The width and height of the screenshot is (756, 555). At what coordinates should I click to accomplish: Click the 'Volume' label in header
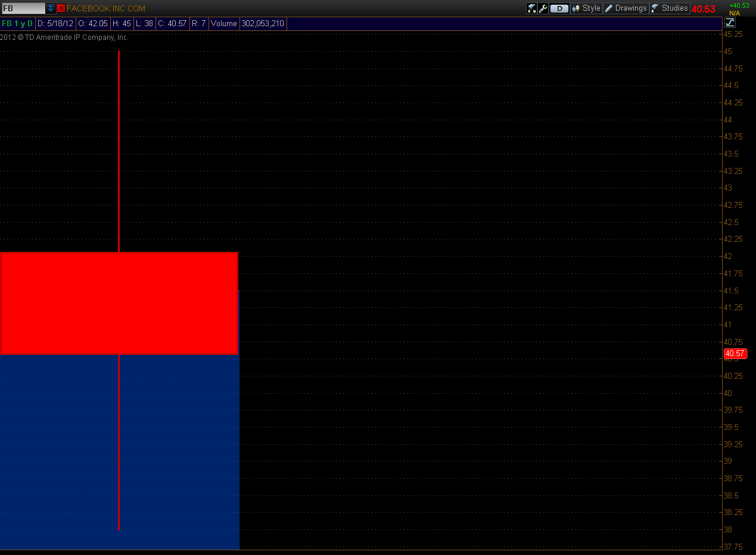point(224,24)
